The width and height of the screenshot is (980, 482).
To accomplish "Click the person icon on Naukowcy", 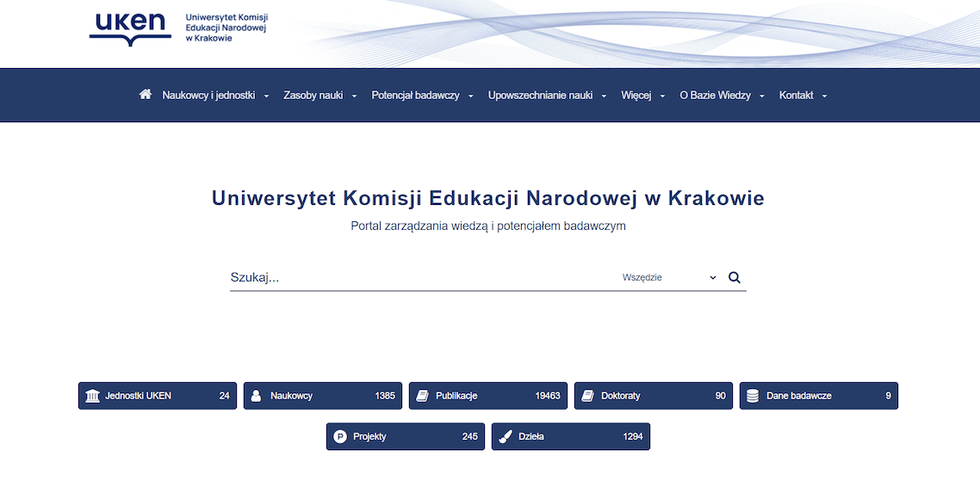I will [256, 396].
